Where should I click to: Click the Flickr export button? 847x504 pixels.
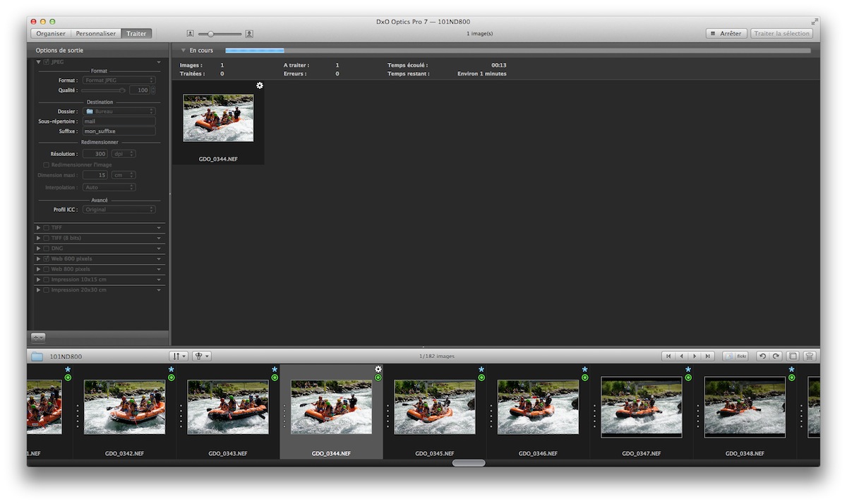point(735,356)
